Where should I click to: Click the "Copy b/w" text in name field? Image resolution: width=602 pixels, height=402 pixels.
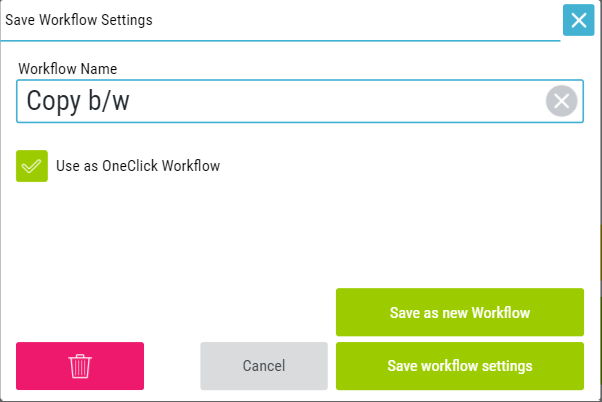pyautogui.click(x=70, y=101)
